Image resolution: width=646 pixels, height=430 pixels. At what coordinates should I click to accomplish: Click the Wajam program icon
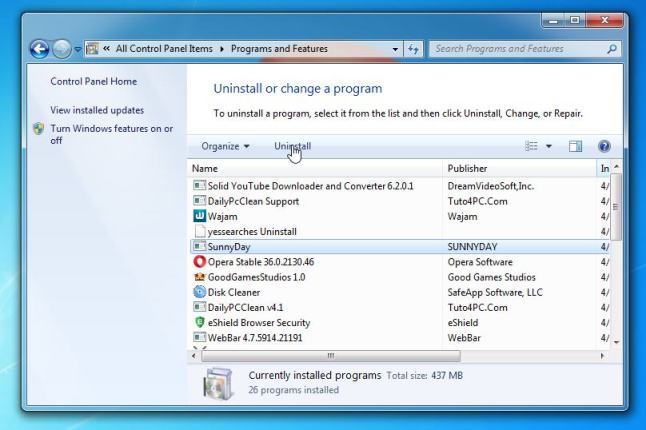coord(199,216)
